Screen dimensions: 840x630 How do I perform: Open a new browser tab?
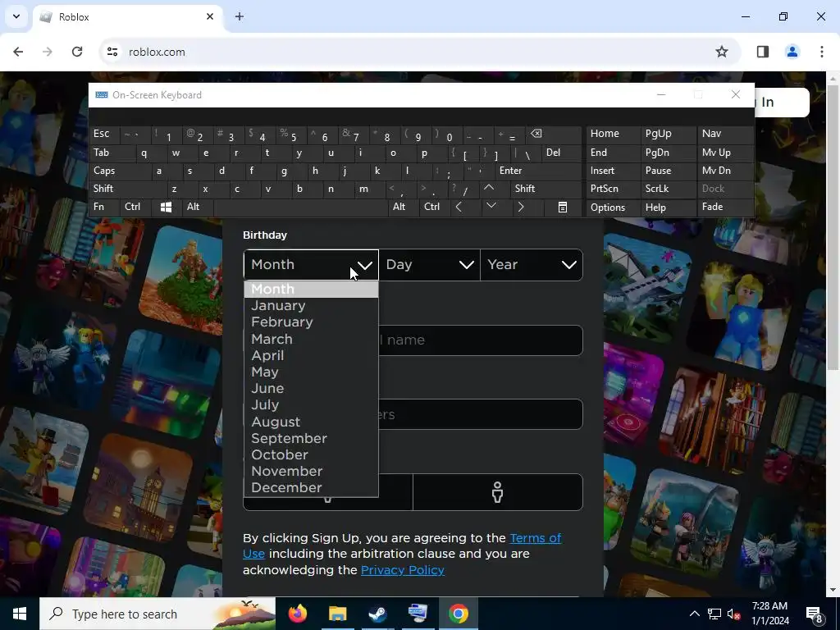click(240, 16)
